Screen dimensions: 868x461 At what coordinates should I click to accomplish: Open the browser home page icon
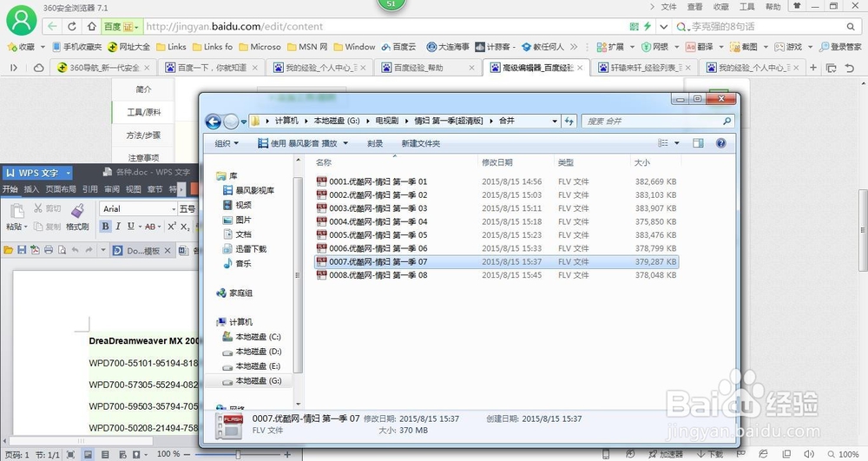tap(92, 26)
